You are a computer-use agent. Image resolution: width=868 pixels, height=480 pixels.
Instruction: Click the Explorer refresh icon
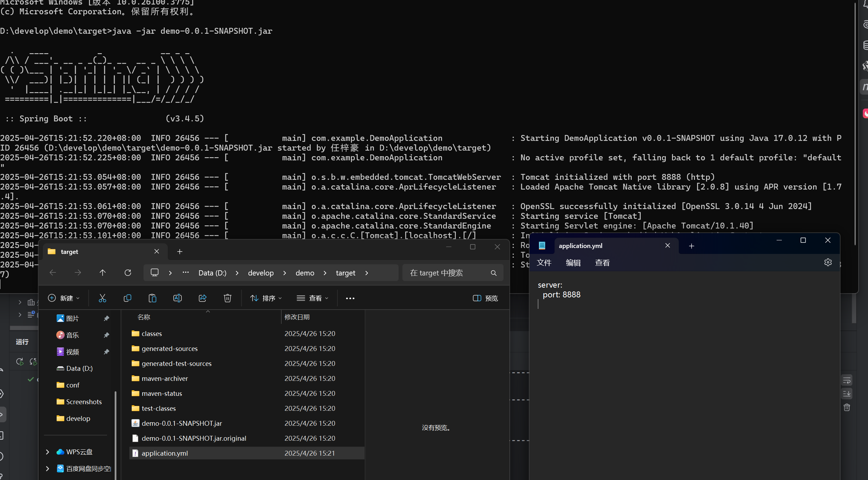coord(128,273)
